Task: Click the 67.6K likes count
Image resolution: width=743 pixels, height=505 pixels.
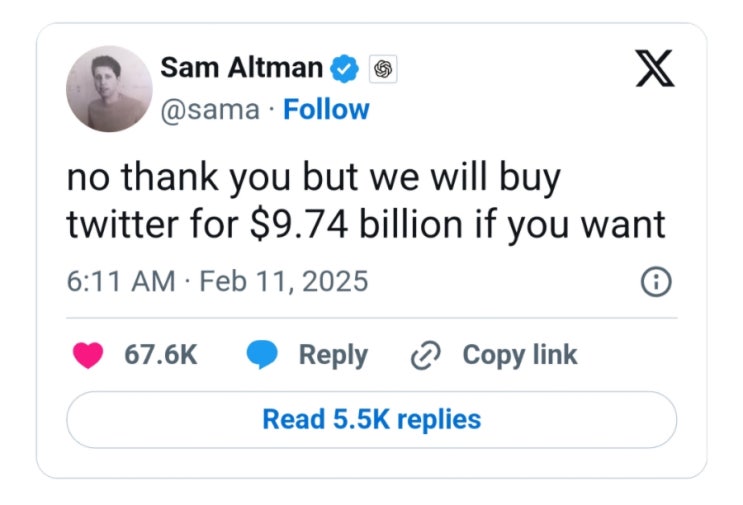Action: (161, 354)
